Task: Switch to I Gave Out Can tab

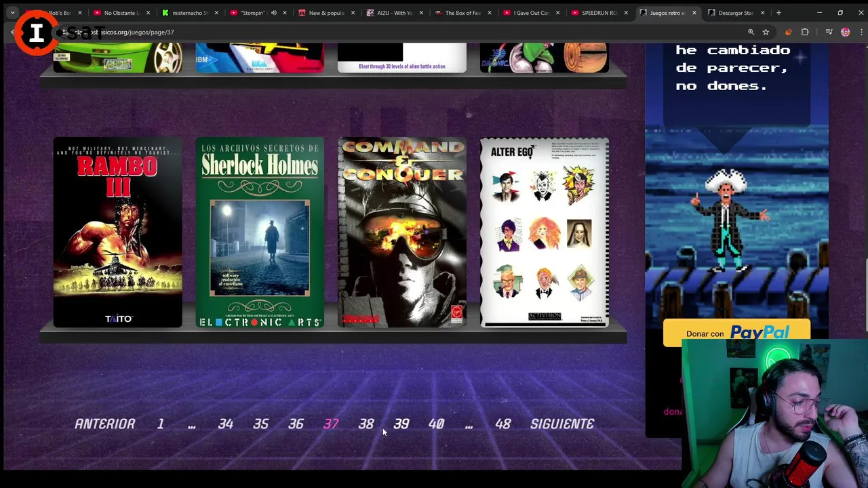Action: pos(531,13)
